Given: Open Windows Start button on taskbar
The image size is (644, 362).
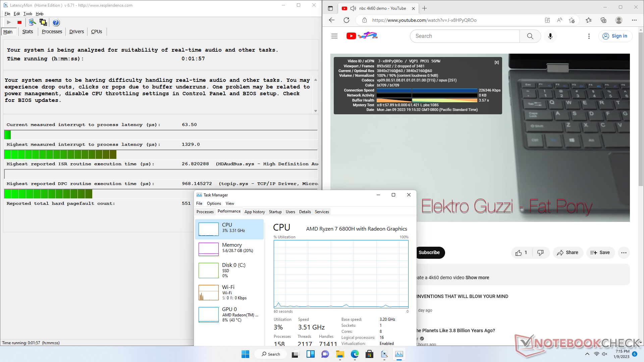Looking at the screenshot, I should [246, 354].
